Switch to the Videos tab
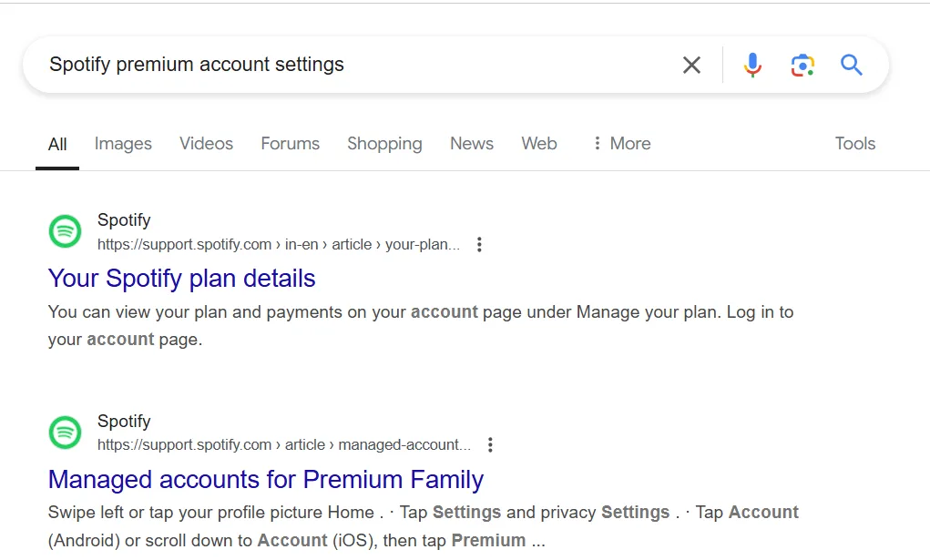The height and width of the screenshot is (560, 930). coord(207,144)
